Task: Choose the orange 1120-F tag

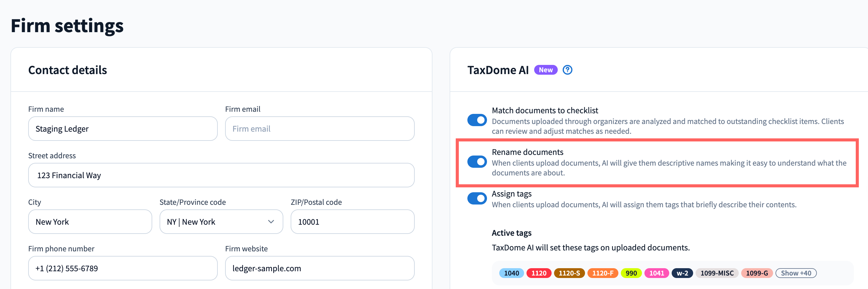Action: tap(602, 273)
